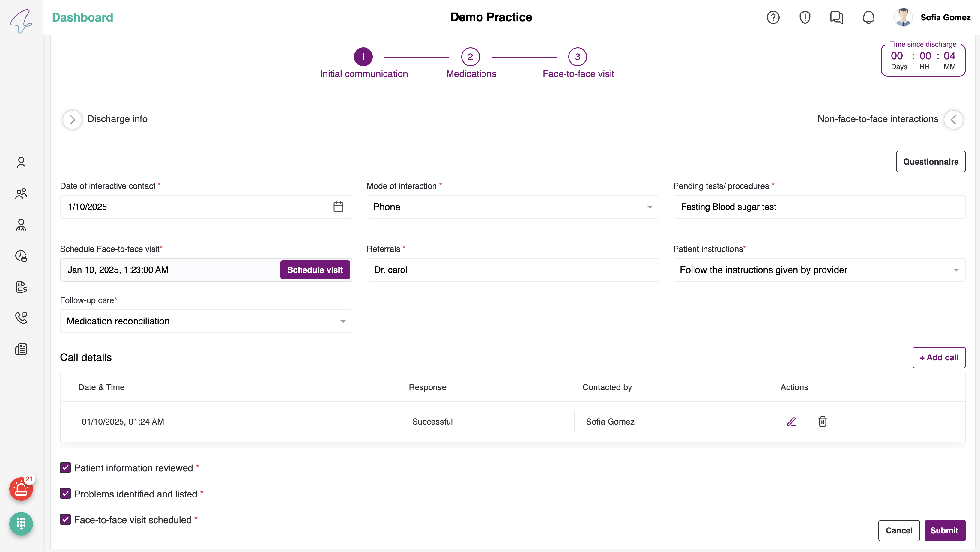Open the red alarm alerts button
The height and width of the screenshot is (552, 980).
(x=21, y=489)
